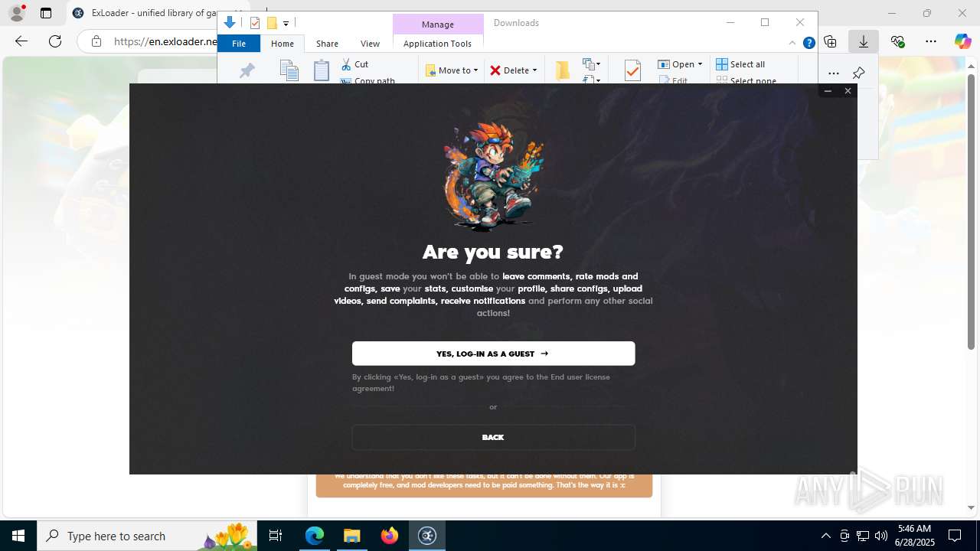Open Customize Quick Access Toolbar dropdown
The height and width of the screenshot is (551, 980).
286,24
